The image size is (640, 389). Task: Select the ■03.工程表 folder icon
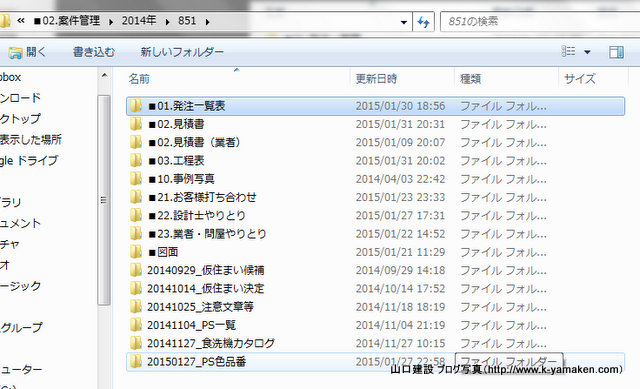(x=136, y=161)
